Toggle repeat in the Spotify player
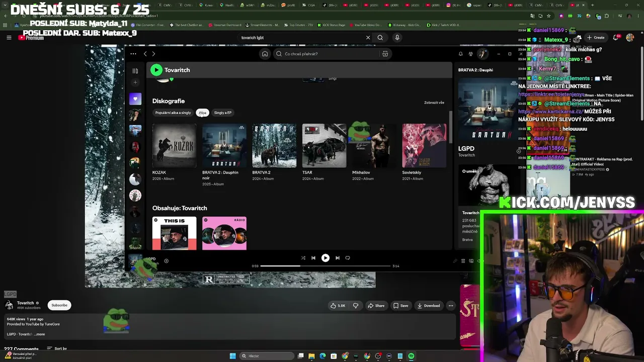Image resolution: width=644 pixels, height=362 pixels. pos(348,258)
